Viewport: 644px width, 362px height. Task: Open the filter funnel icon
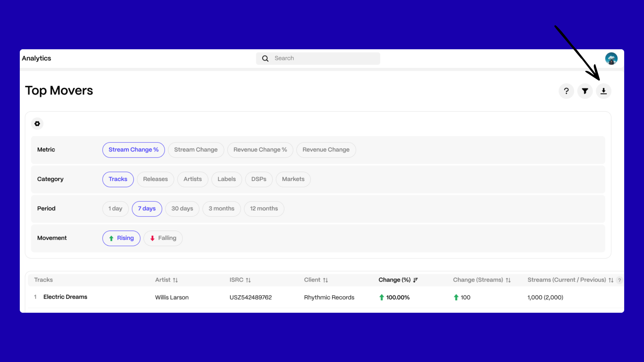click(585, 91)
